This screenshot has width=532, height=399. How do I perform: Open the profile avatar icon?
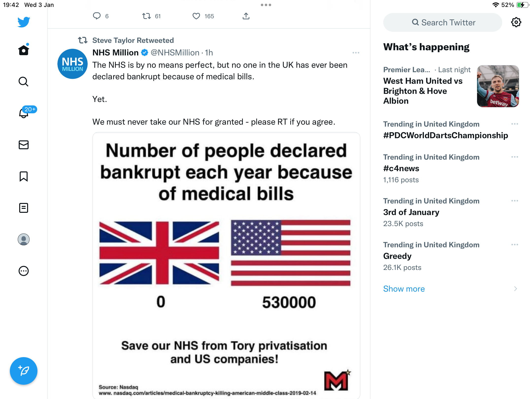[x=24, y=239]
